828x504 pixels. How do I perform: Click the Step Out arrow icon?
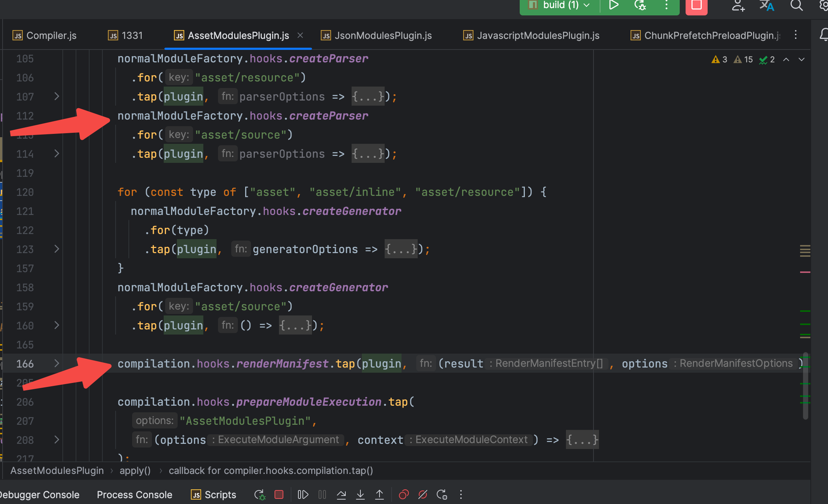379,495
